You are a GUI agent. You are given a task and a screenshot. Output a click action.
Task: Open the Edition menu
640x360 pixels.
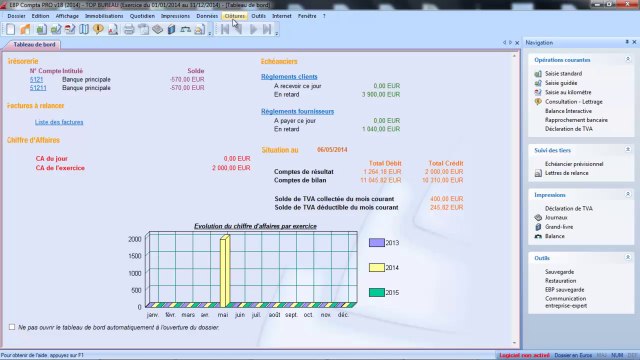[x=40, y=16]
